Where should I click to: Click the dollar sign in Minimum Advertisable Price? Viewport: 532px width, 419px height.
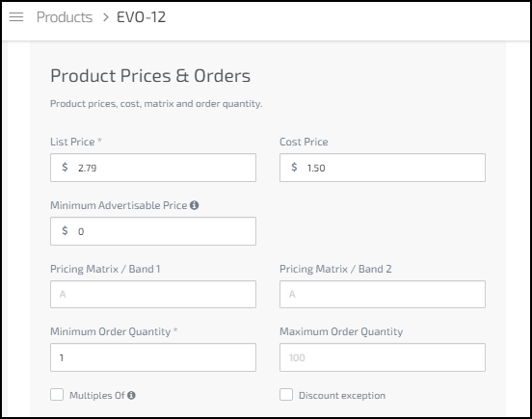pos(65,230)
